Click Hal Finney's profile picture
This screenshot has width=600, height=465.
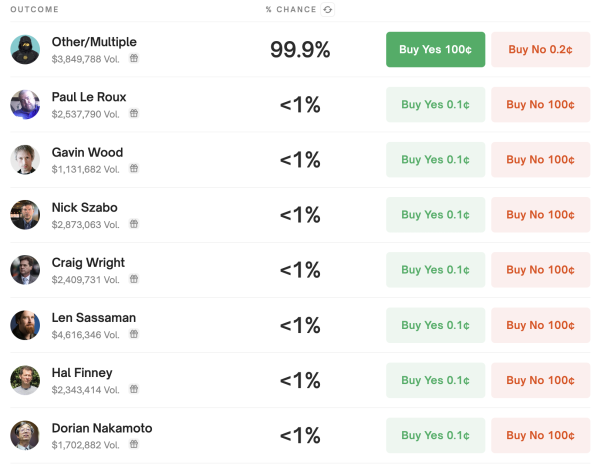[x=25, y=380]
